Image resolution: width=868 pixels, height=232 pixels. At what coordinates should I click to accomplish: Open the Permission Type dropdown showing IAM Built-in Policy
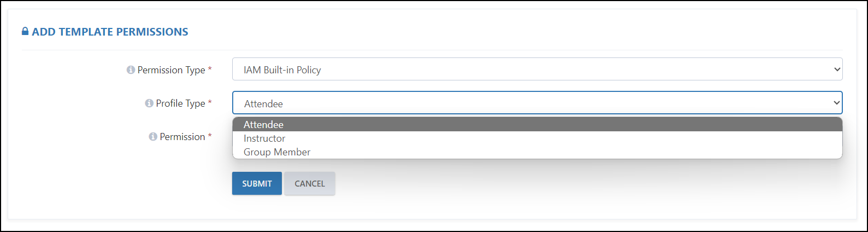(537, 69)
